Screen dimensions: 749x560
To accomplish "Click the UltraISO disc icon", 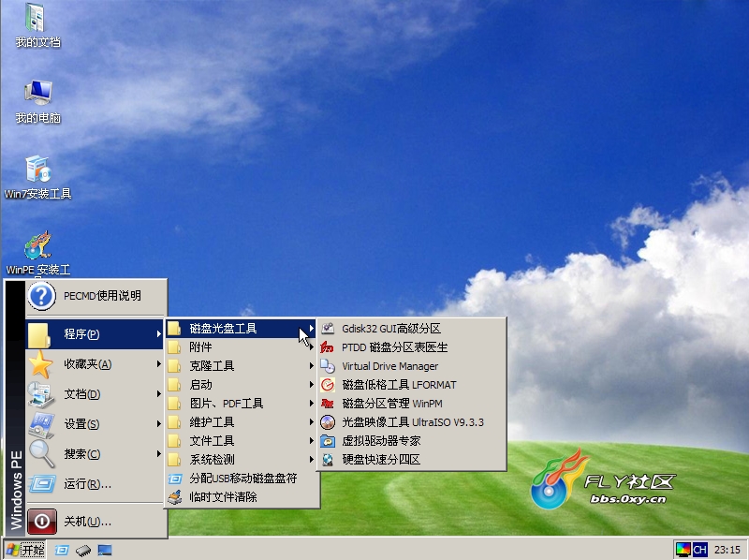I will 328,422.
